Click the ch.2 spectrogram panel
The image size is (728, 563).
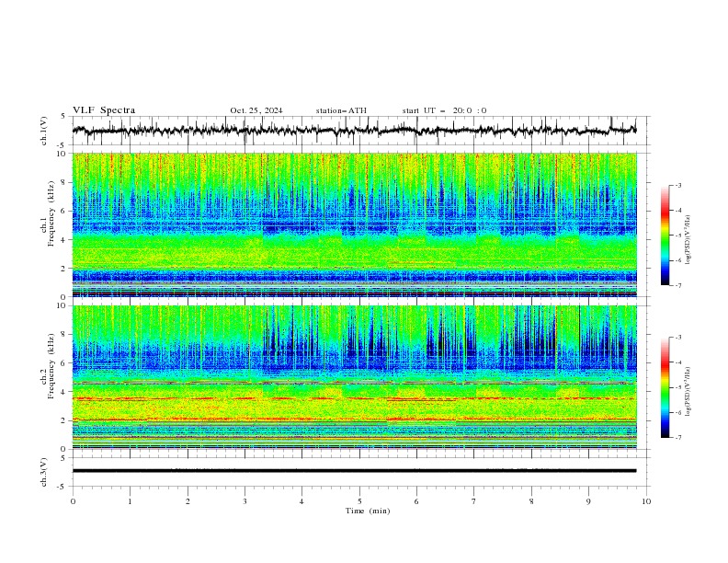[355, 377]
